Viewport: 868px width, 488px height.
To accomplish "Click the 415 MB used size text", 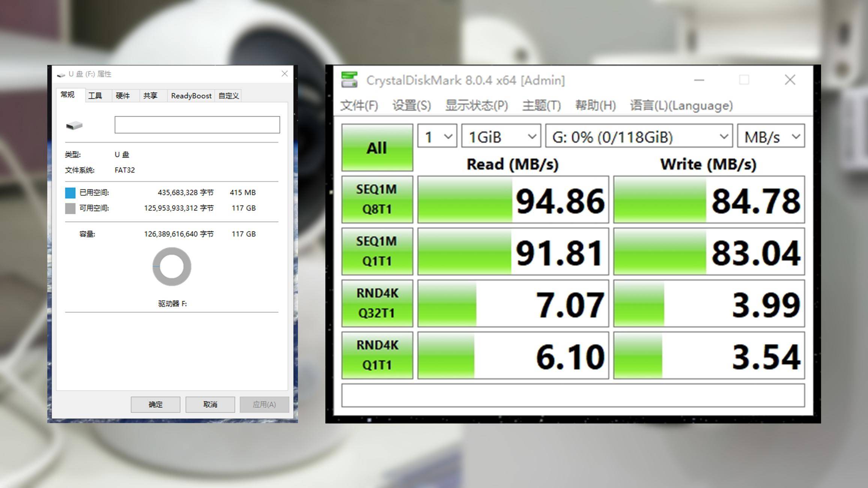I will [x=243, y=192].
